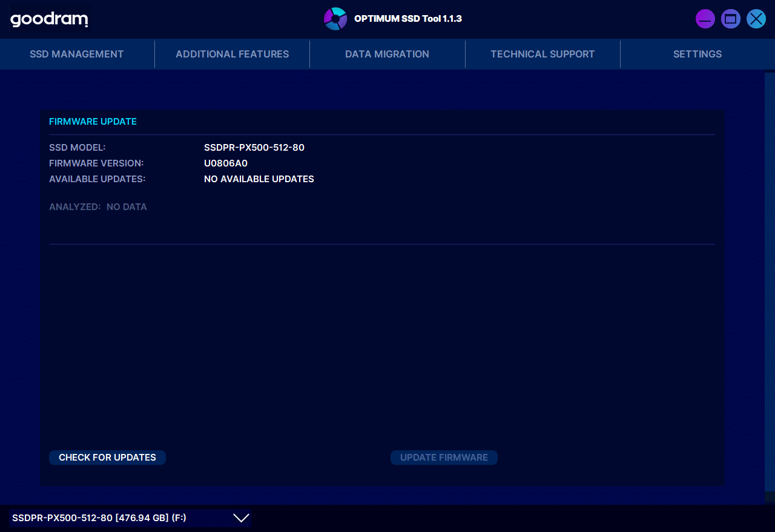This screenshot has width=775, height=532.
Task: Click the vertical scrollbar on the right edge
Action: coord(770,284)
